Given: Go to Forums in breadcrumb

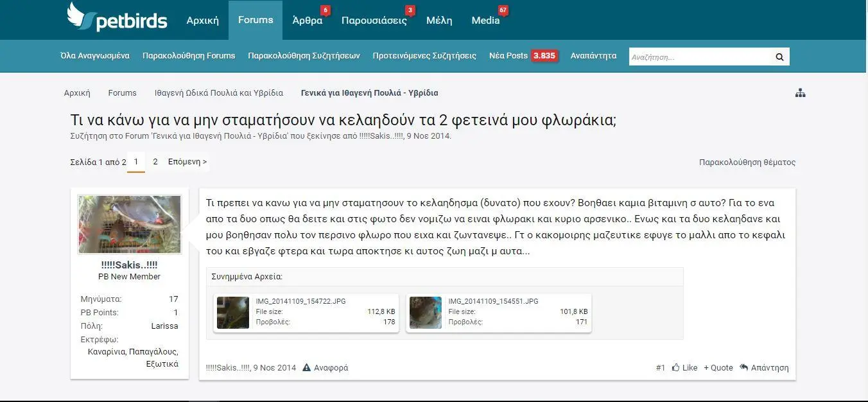Looking at the screenshot, I should 122,93.
